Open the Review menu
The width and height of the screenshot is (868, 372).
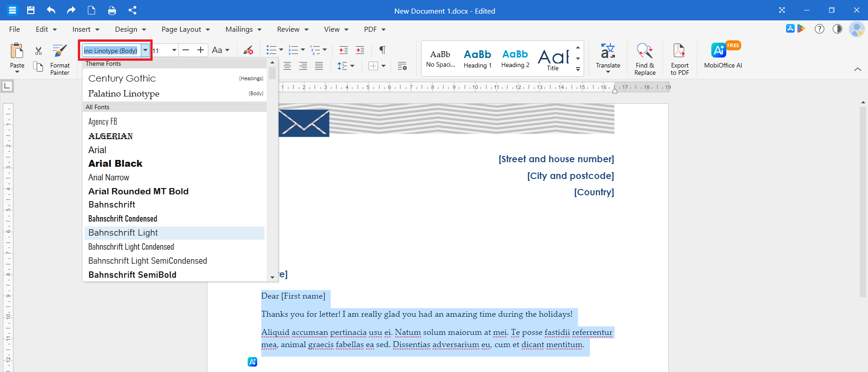(x=293, y=29)
